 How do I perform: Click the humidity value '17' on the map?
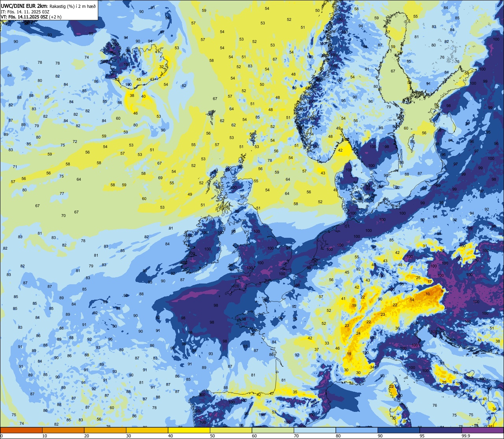[430, 282]
